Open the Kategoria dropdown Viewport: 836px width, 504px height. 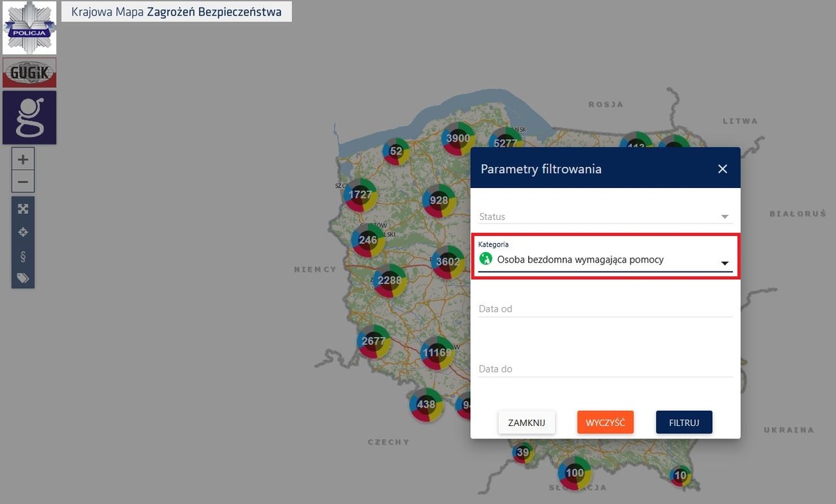[x=599, y=260]
